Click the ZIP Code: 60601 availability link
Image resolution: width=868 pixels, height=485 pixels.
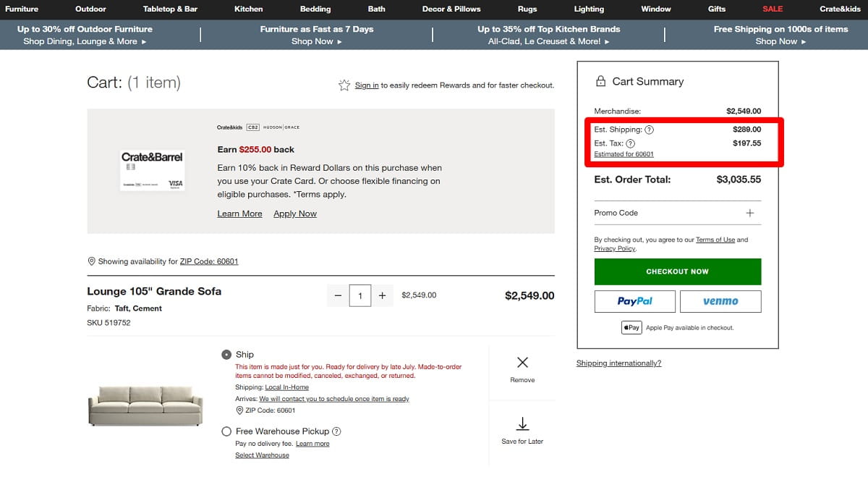click(209, 261)
